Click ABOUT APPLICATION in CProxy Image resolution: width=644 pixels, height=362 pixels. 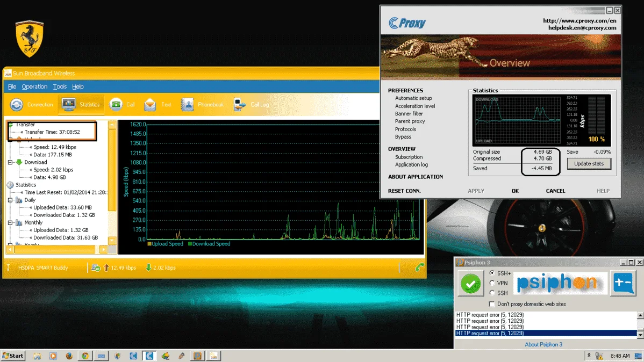415,177
